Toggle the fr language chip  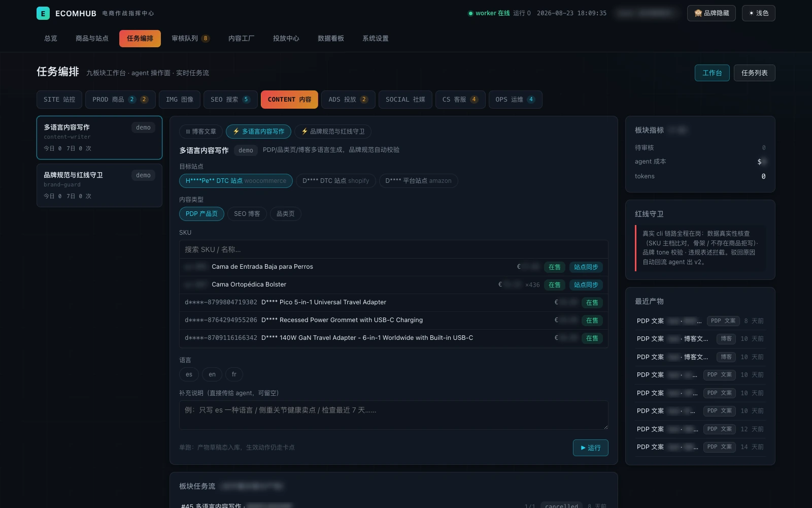(x=234, y=374)
